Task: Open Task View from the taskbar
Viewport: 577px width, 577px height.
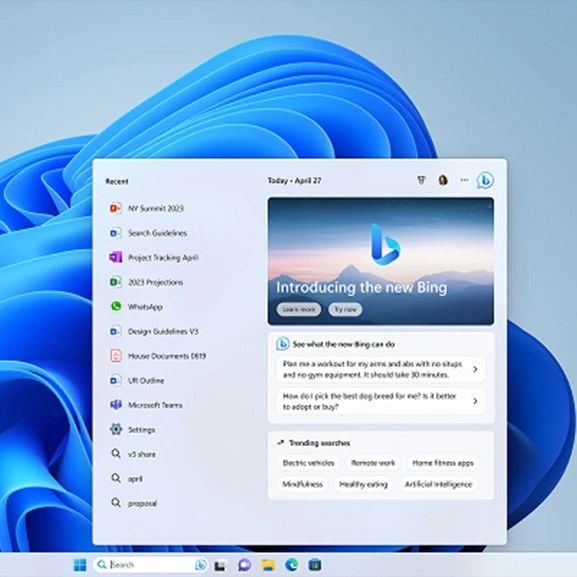Action: tap(220, 565)
